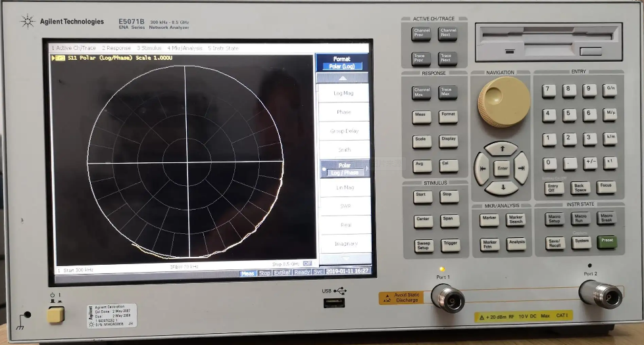This screenshot has height=345, width=644.
Task: Push the green Preset button
Action: pyautogui.click(x=607, y=242)
